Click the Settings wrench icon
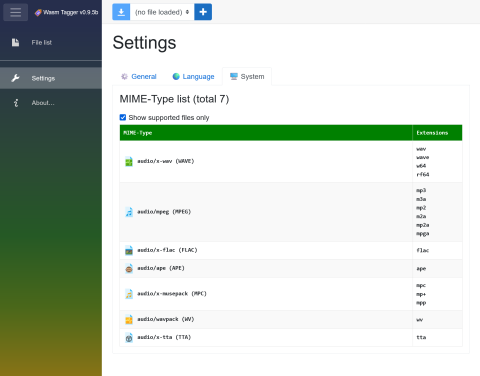480x376 pixels. [15, 78]
